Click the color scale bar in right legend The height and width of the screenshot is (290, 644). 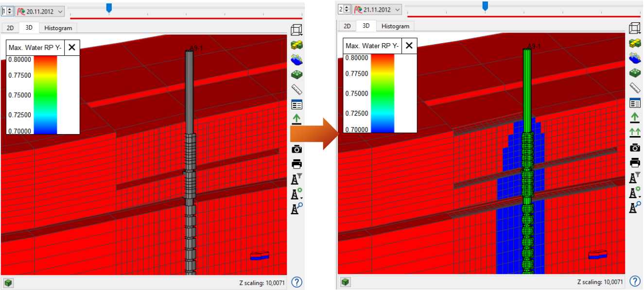pos(383,93)
